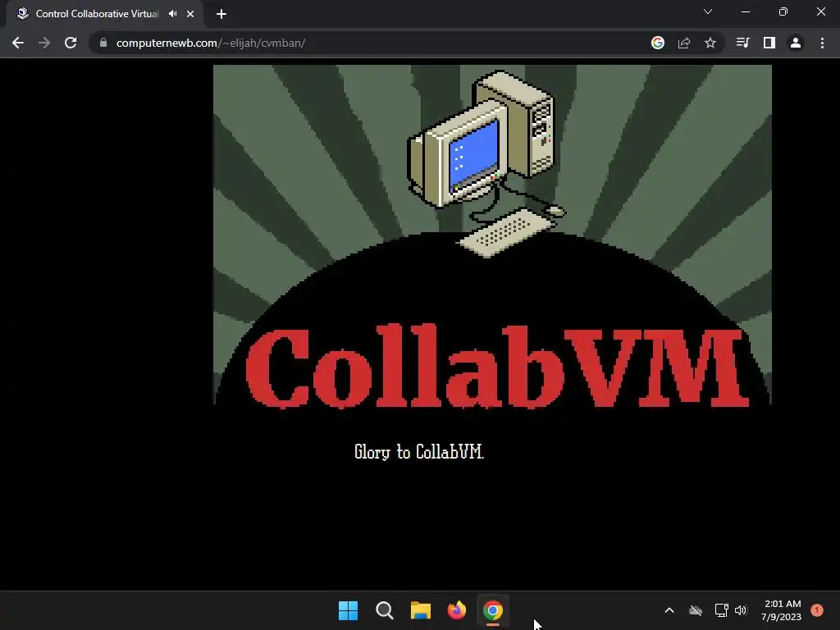840x630 pixels.
Task: Click the OneDrive cloud tray icon
Action: tap(696, 610)
